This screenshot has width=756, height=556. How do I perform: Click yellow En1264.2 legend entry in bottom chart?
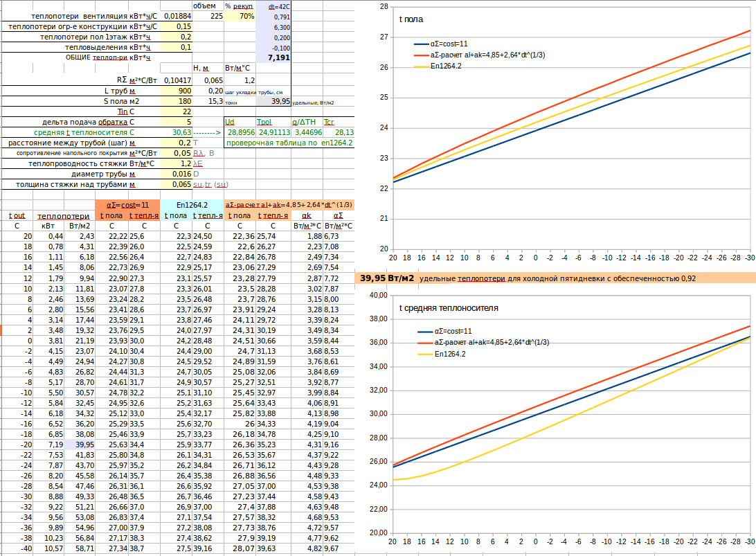(442, 354)
